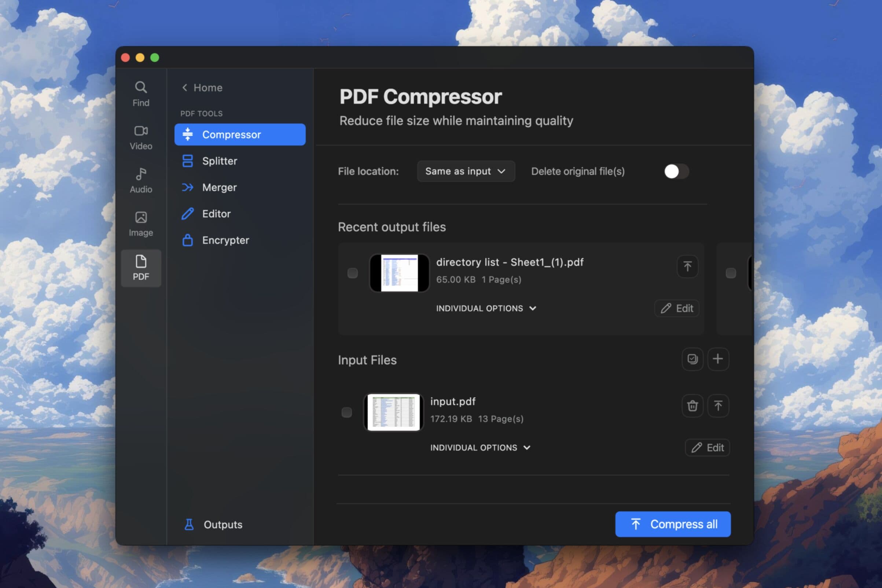Click the Compressor icon in PDF tools
Screen dimensions: 882x588
point(187,134)
